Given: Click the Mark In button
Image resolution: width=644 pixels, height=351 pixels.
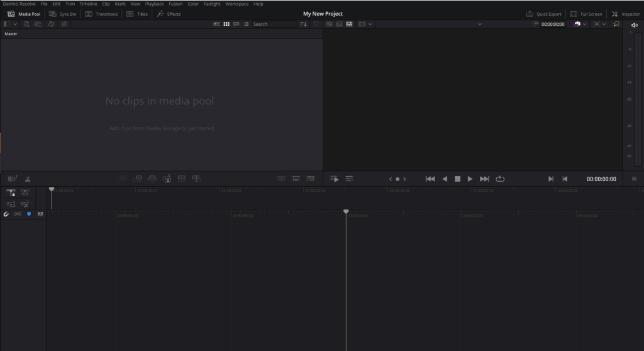Looking at the screenshot, I should (551, 179).
